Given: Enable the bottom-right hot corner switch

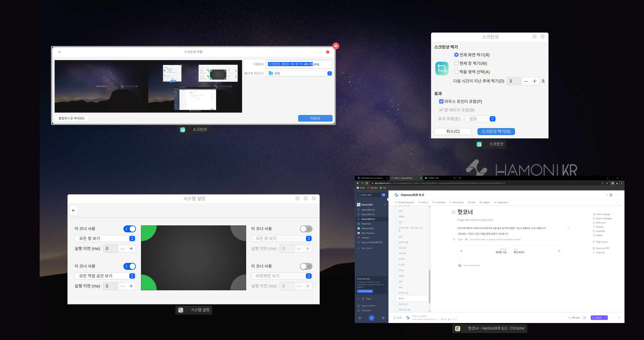Looking at the screenshot, I should (x=306, y=266).
